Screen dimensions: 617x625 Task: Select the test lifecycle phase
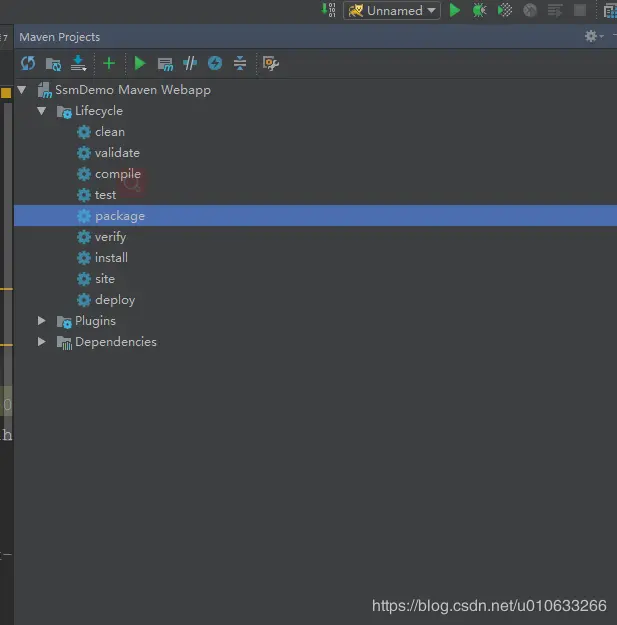point(105,195)
